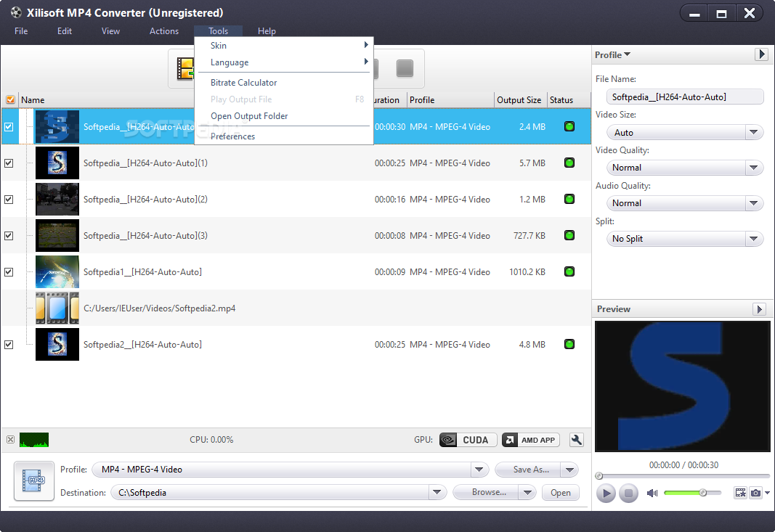This screenshot has width=775, height=532.
Task: Click the Xilisoft film reel app icon
Action: tap(16, 12)
